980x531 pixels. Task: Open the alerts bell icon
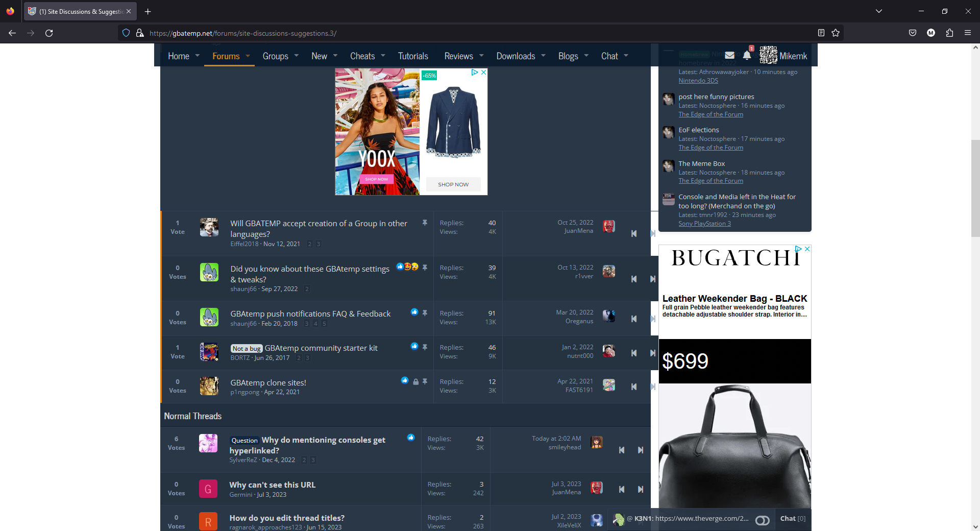tap(747, 55)
